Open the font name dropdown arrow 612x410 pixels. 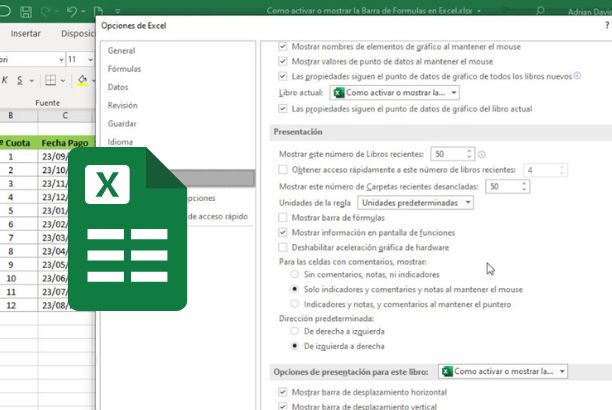[61, 60]
